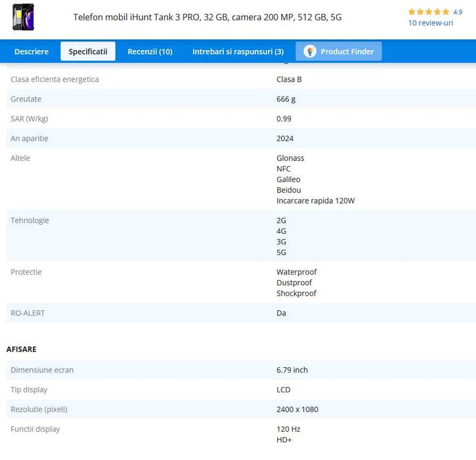Select the Beidou entry
Viewport: 476px width, 460px height.
click(x=288, y=190)
